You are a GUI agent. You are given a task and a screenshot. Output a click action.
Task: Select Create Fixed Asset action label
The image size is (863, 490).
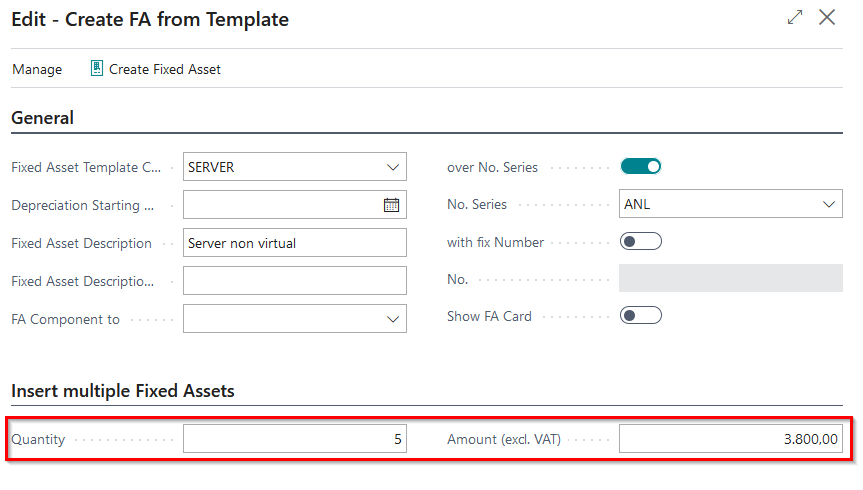pyautogui.click(x=165, y=69)
